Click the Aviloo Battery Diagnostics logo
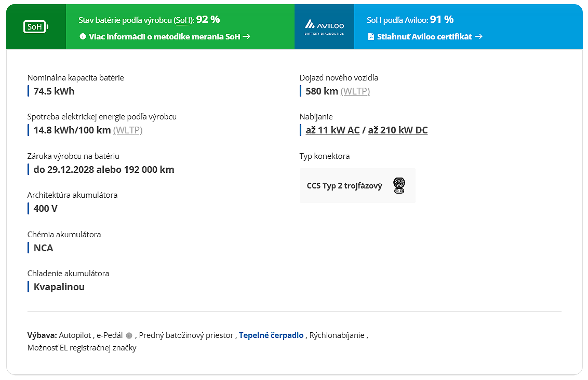Image resolution: width=588 pixels, height=380 pixels. pyautogui.click(x=324, y=27)
